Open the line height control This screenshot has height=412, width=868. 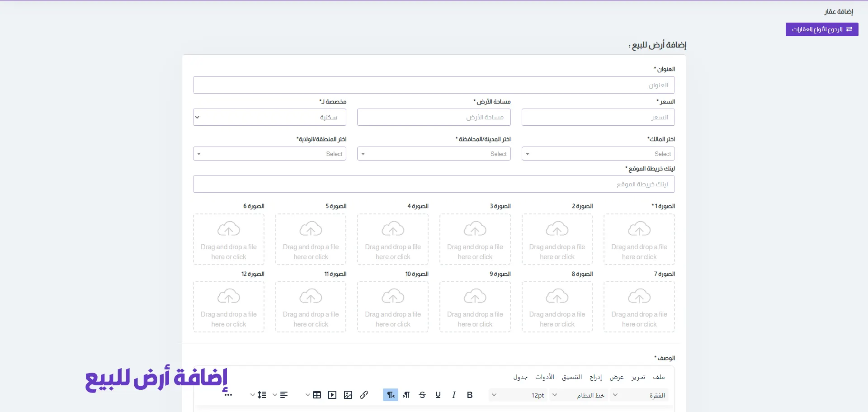click(x=262, y=395)
